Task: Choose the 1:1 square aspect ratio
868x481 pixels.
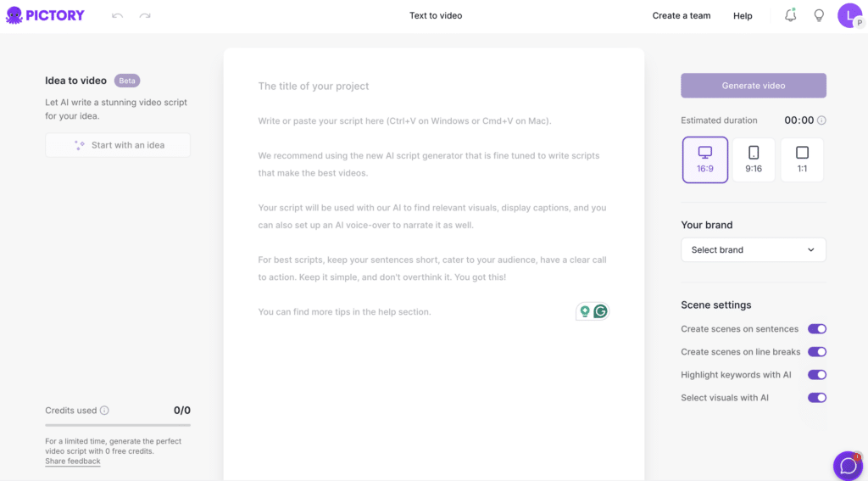Action: point(802,160)
